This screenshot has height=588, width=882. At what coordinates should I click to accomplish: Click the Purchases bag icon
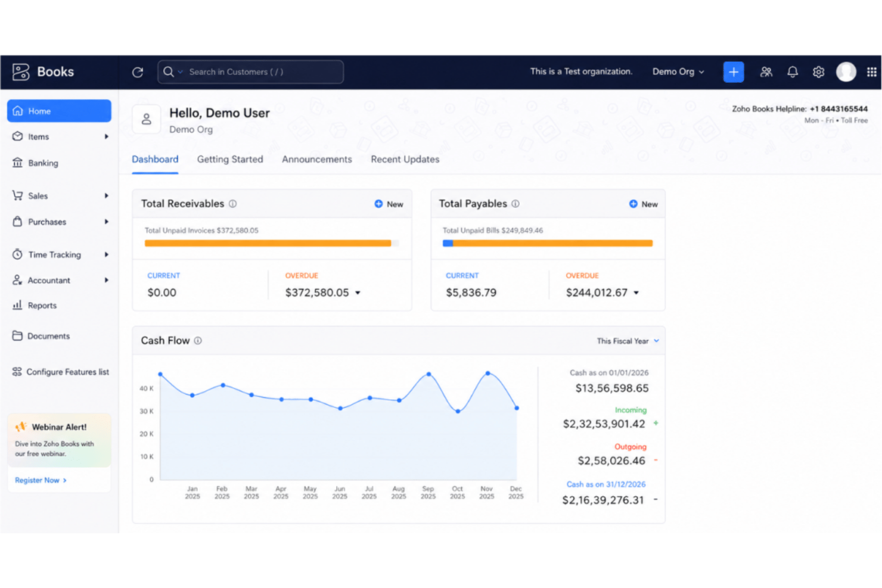click(17, 222)
